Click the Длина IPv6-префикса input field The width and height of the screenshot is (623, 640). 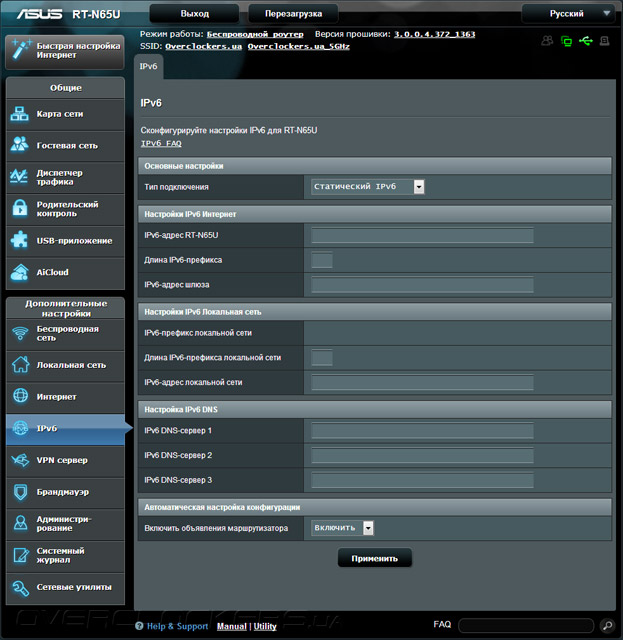click(322, 260)
